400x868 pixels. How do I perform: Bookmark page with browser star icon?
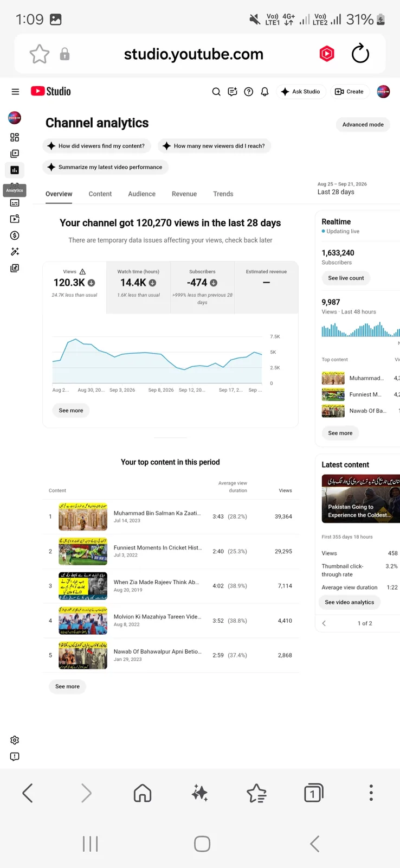click(40, 54)
